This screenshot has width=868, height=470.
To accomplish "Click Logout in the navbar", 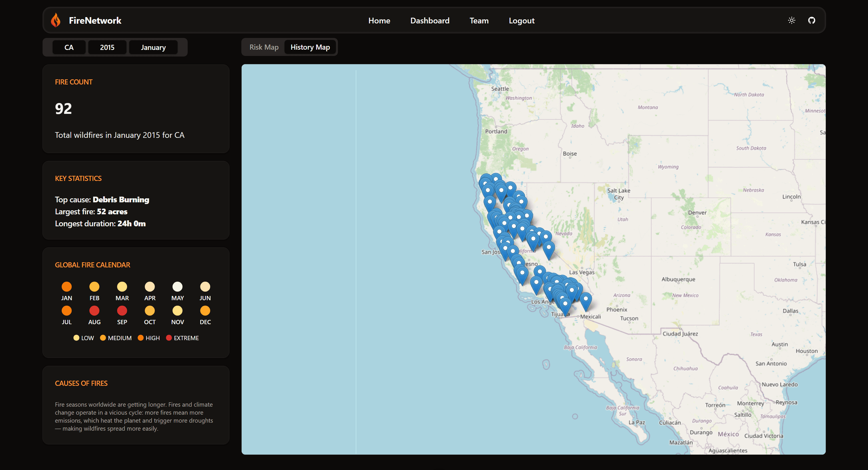I will (521, 21).
